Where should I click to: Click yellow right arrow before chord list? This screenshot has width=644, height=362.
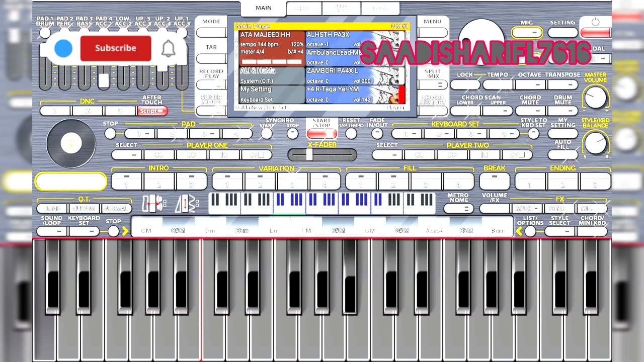coord(125,231)
